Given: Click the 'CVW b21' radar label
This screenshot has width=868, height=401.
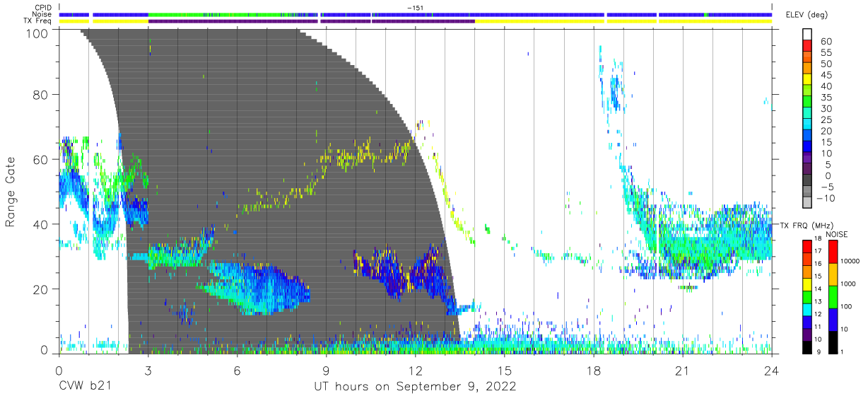Looking at the screenshot, I should (86, 387).
